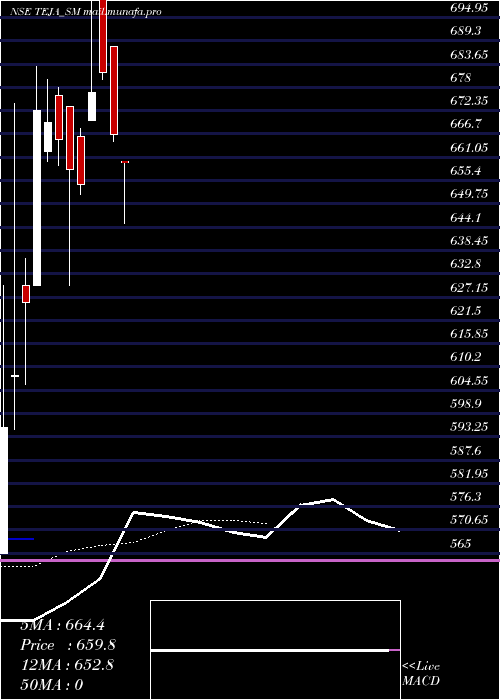Click the 678 price axis label

click(461, 77)
